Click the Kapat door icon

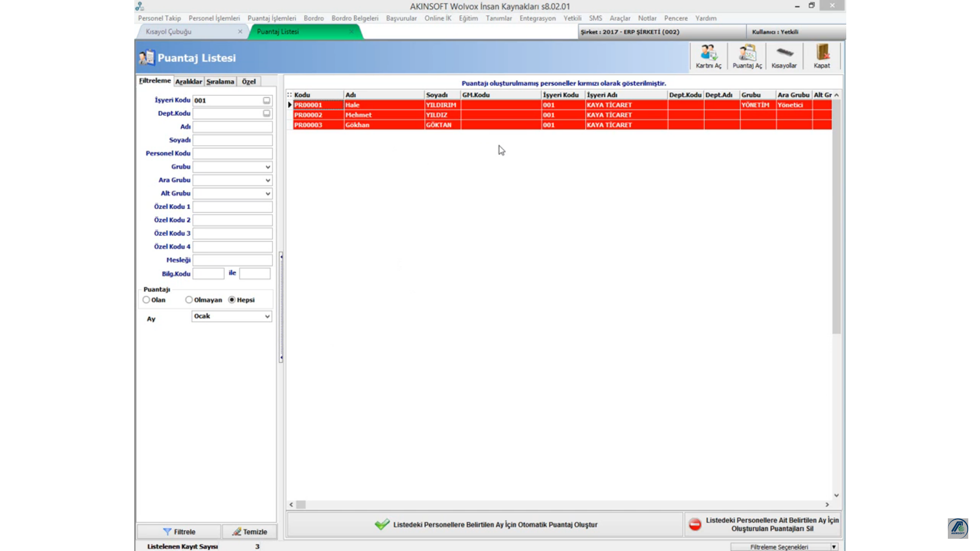[x=822, y=56]
